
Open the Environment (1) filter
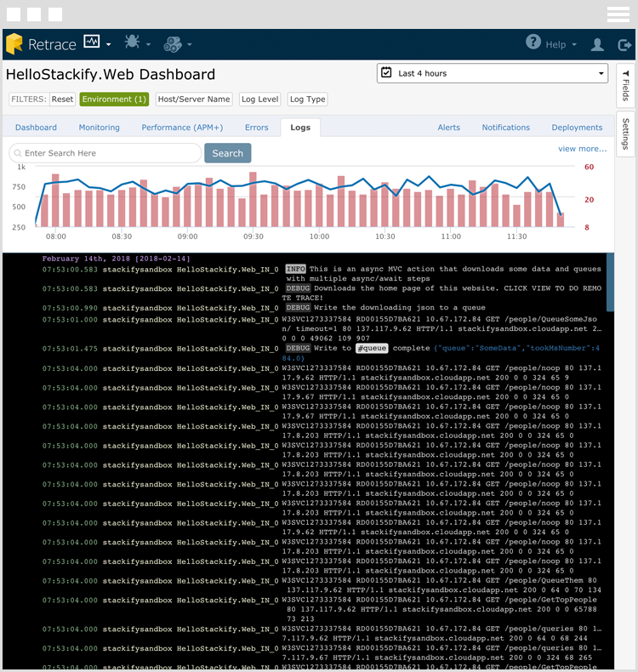(x=114, y=99)
